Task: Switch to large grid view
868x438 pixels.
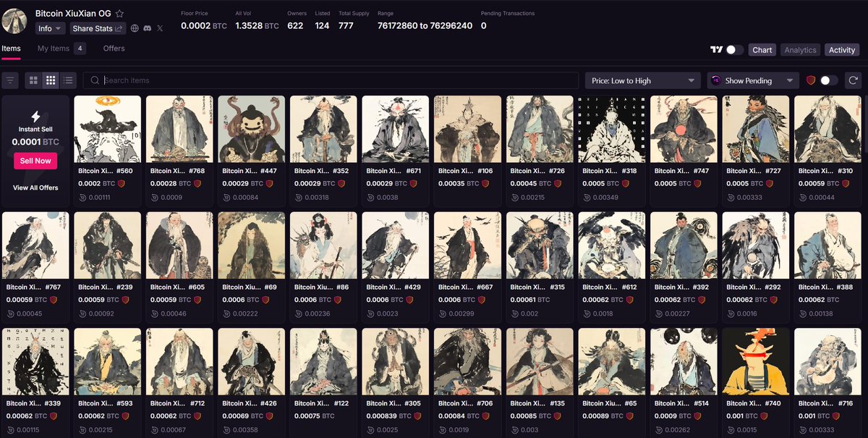Action: pos(33,80)
